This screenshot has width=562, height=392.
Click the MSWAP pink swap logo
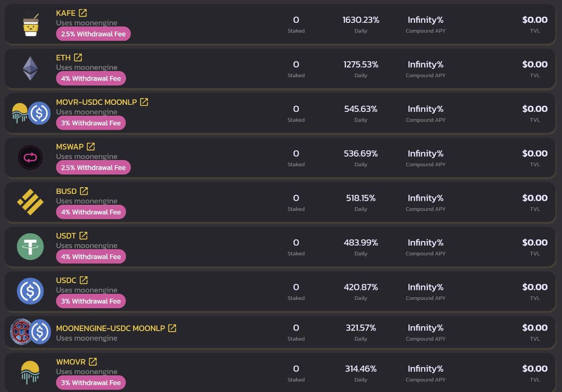(30, 158)
